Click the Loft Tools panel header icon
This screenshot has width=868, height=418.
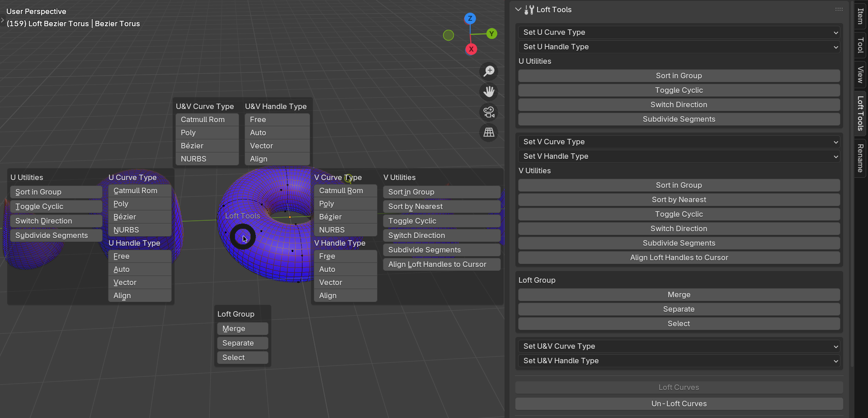coord(529,9)
